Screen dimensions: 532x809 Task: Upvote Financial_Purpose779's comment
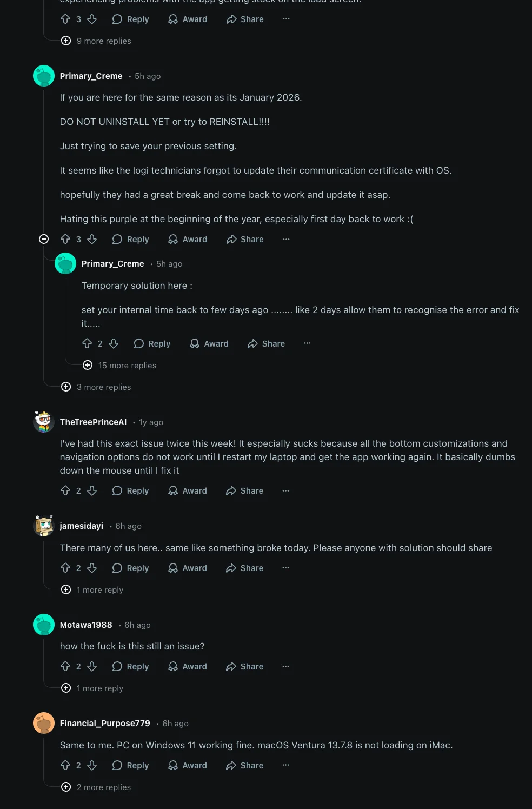click(65, 765)
